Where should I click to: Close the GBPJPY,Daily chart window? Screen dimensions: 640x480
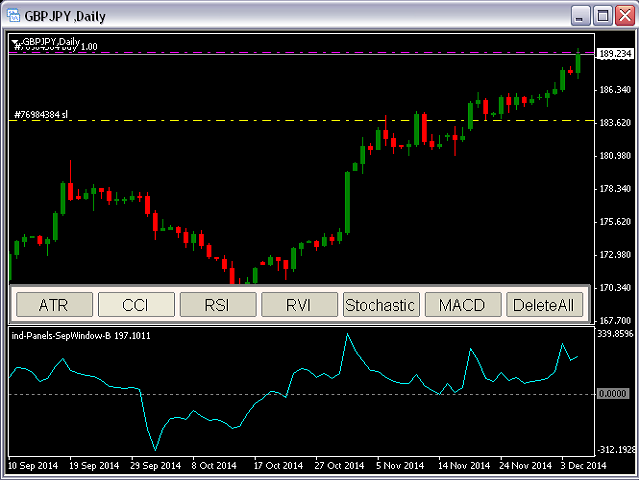coord(625,15)
